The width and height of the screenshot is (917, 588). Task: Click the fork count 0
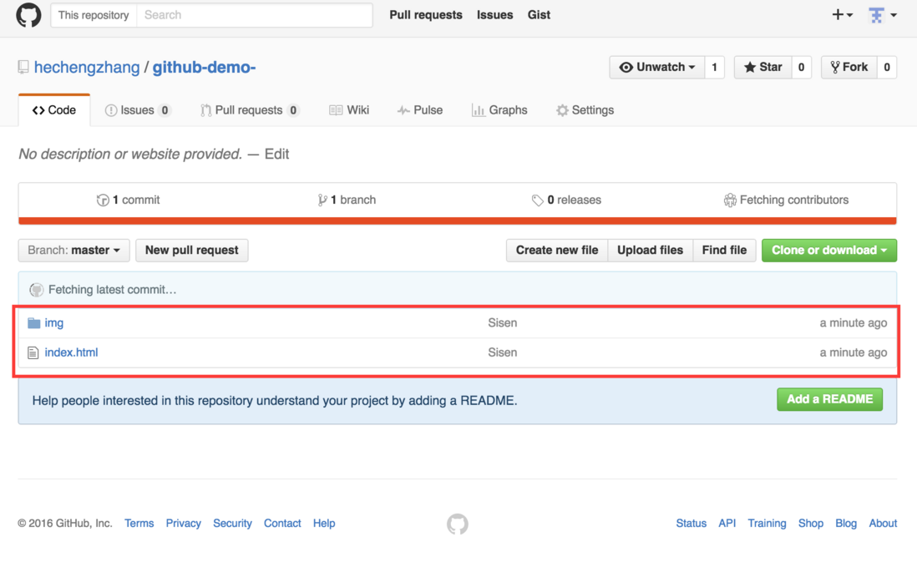point(887,68)
